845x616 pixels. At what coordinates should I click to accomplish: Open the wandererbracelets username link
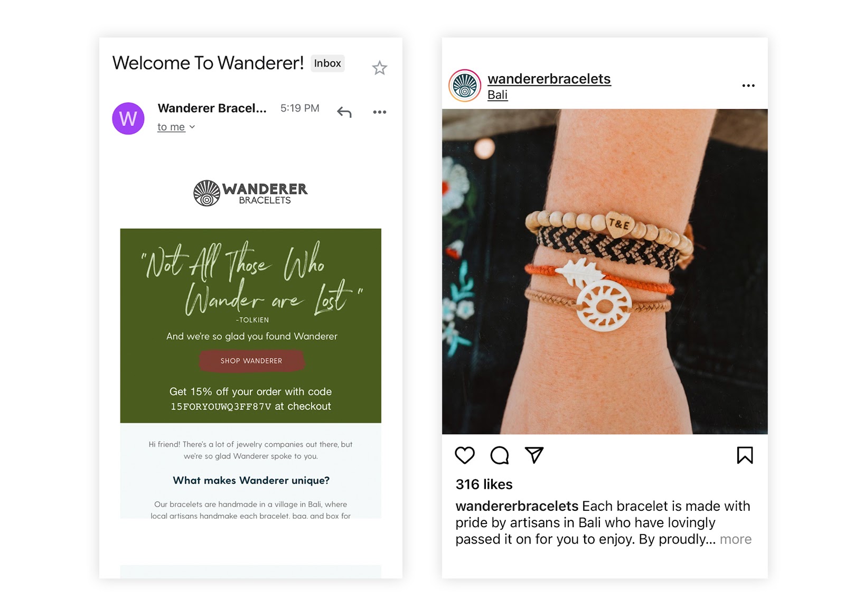[549, 79]
